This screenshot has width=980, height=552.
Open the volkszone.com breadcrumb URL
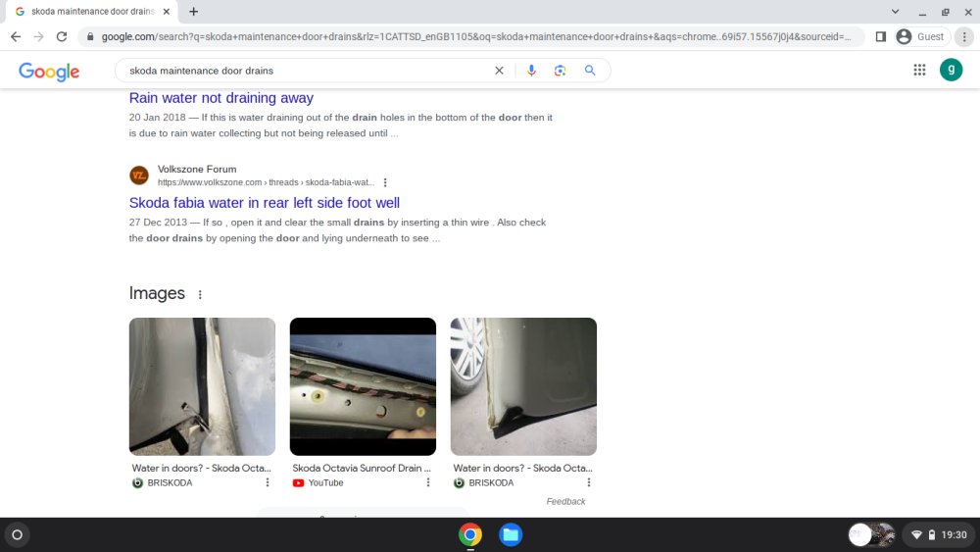267,182
